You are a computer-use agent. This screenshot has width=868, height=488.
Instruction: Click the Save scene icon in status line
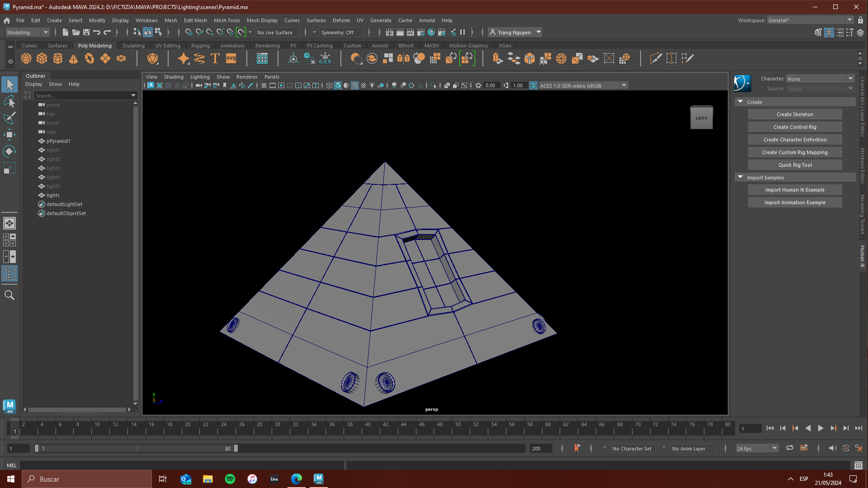click(86, 32)
